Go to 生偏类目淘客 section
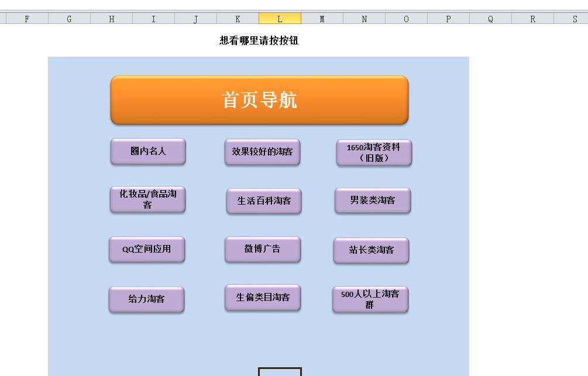Viewport: 588px width, 376px height. pos(263,298)
